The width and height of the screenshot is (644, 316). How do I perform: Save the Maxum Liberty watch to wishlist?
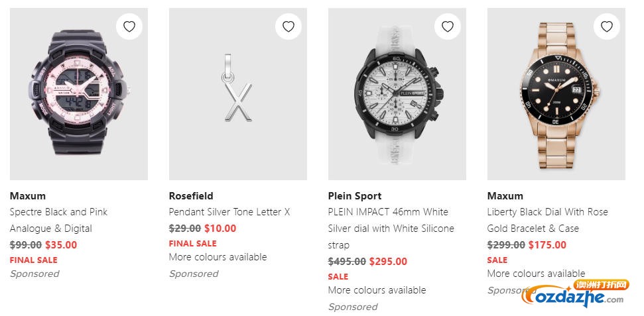click(x=607, y=26)
